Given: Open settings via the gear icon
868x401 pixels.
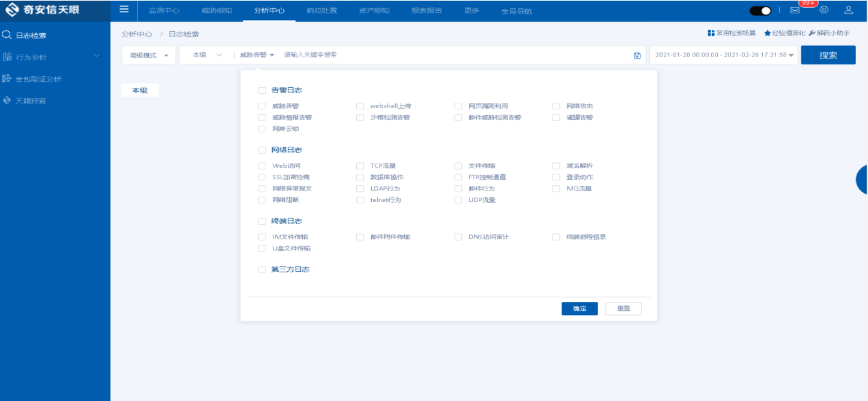Looking at the screenshot, I should (824, 10).
